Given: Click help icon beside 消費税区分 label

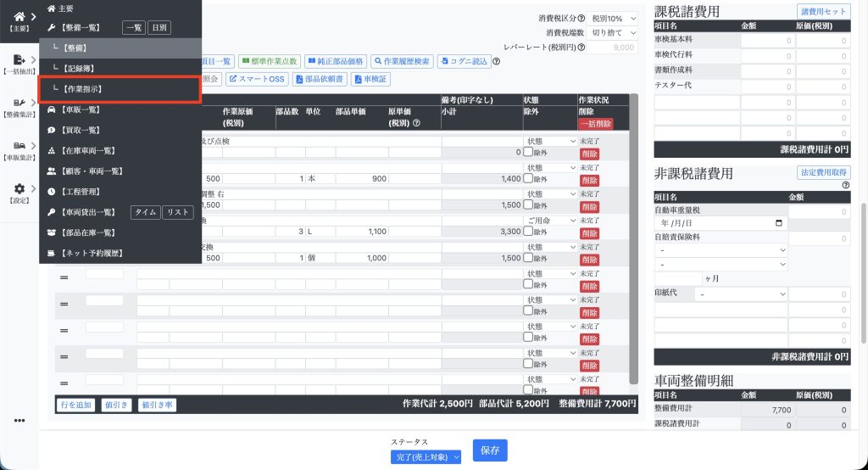Looking at the screenshot, I should (x=581, y=18).
